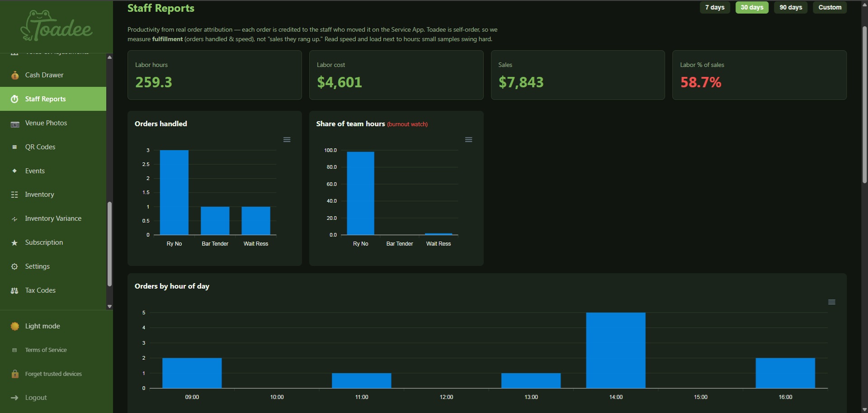Click the main page scrollbar thumb
This screenshot has height=413, width=868.
coord(864,104)
